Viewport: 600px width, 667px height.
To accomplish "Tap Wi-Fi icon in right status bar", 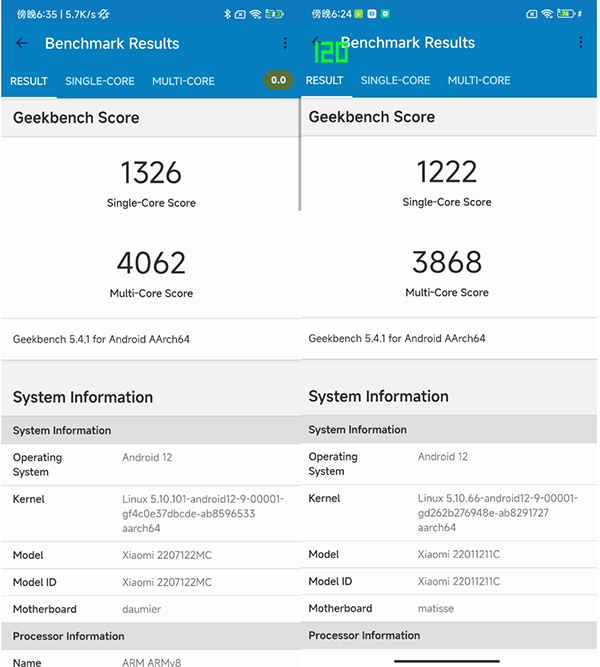I will point(548,14).
